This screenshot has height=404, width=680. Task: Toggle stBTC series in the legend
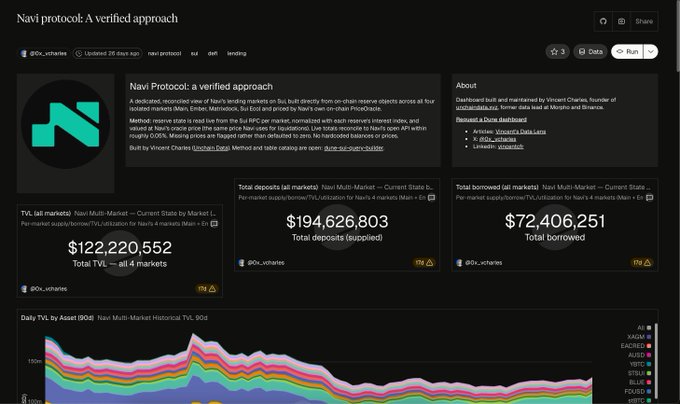pyautogui.click(x=639, y=401)
